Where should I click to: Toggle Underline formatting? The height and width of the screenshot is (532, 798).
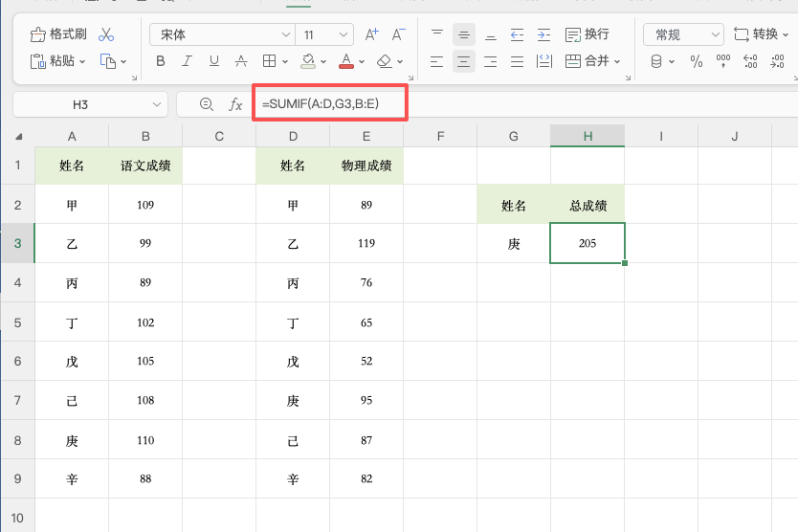pos(213,61)
